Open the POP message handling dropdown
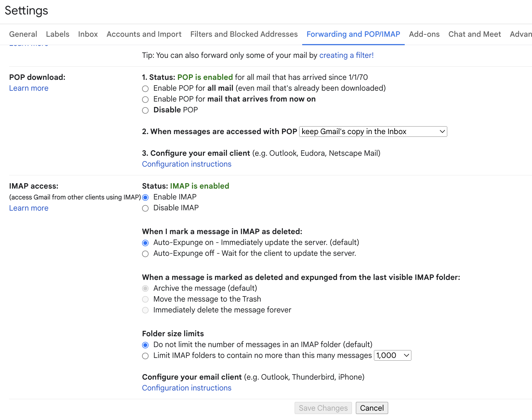This screenshot has height=420, width=532. tap(373, 132)
